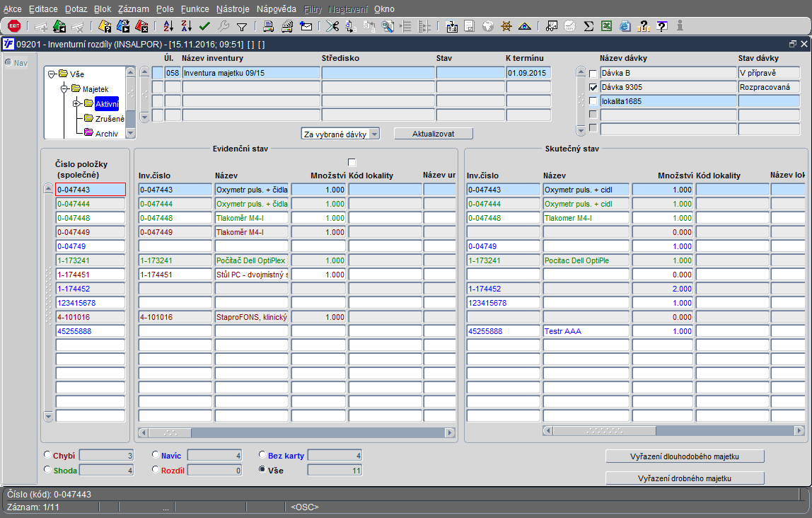Select the Shoda radio button

coord(47,469)
